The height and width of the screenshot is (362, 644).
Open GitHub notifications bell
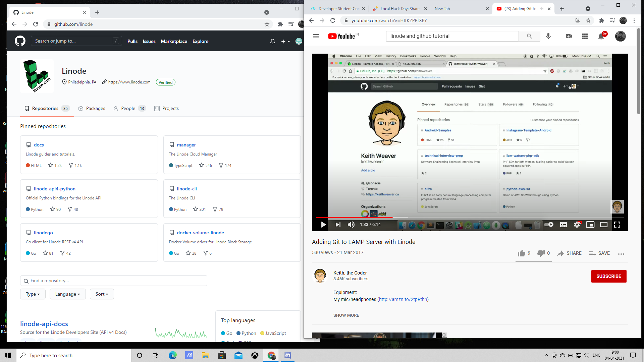pyautogui.click(x=272, y=42)
